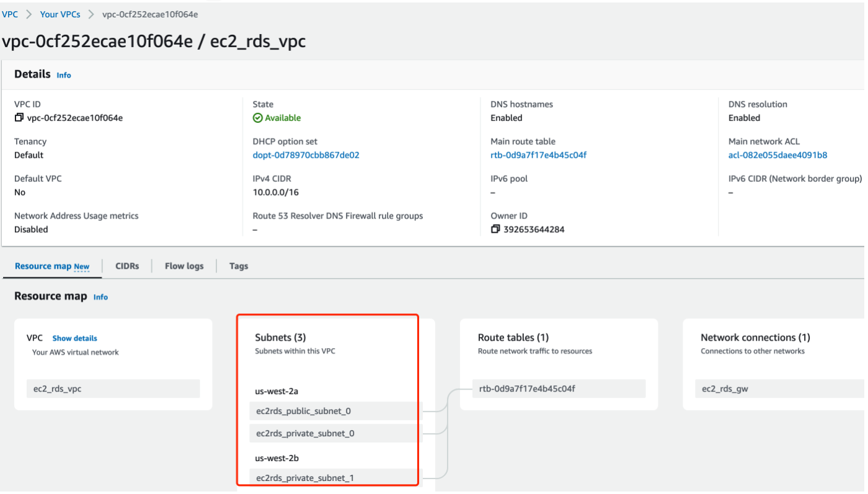Copy the Owner ID using copy icon
Image resolution: width=868 pixels, height=494 pixels.
point(495,230)
